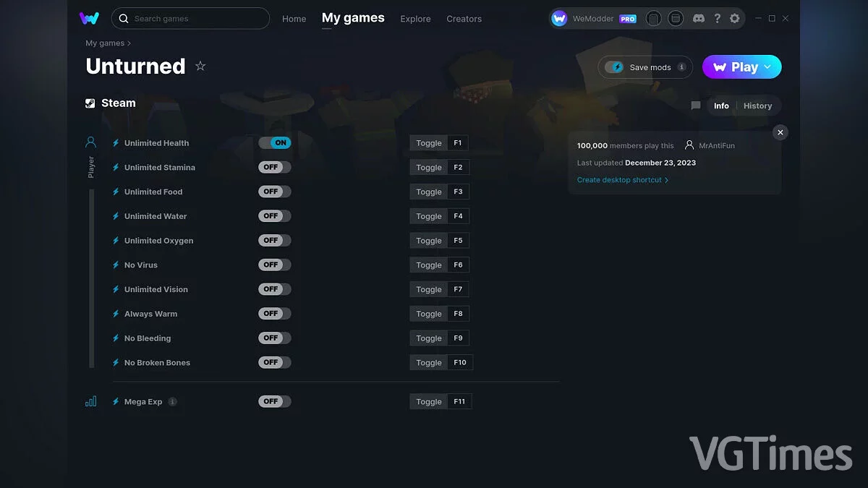Click Toggle button for Unlimited Health

pos(429,143)
